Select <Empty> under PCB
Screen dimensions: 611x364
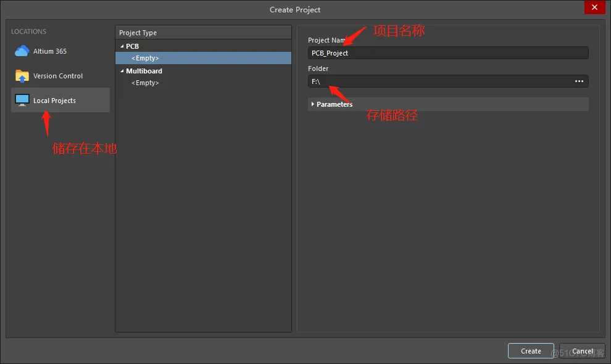coord(204,58)
